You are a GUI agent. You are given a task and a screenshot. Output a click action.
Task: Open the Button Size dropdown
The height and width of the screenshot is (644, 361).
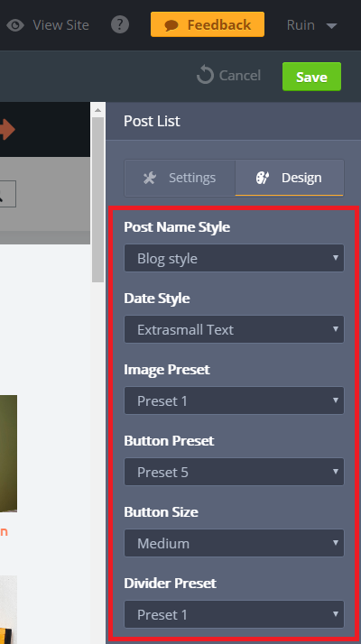click(x=234, y=543)
